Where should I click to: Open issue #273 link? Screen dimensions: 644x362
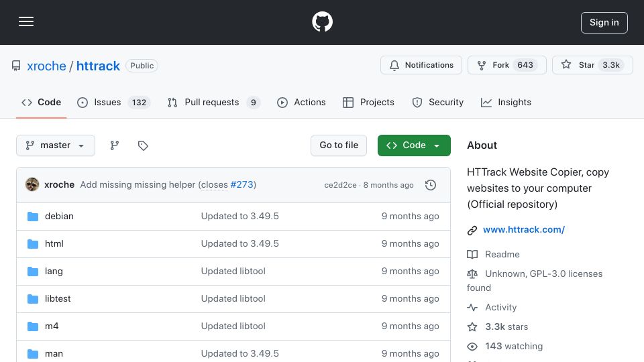[x=242, y=185]
